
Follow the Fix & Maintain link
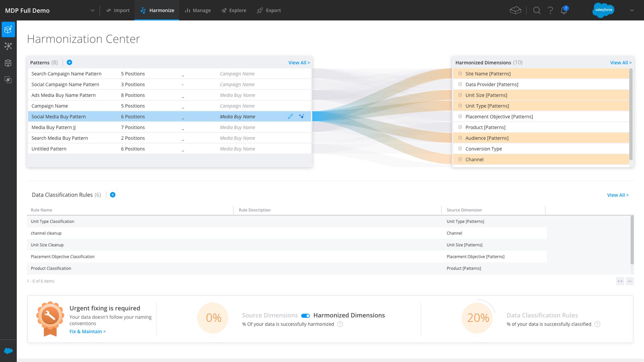tap(88, 331)
